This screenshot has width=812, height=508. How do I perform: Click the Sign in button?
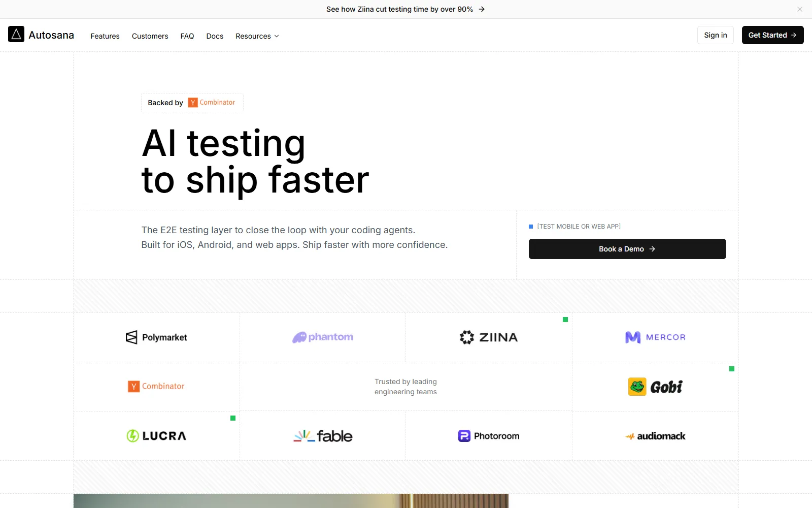click(716, 35)
